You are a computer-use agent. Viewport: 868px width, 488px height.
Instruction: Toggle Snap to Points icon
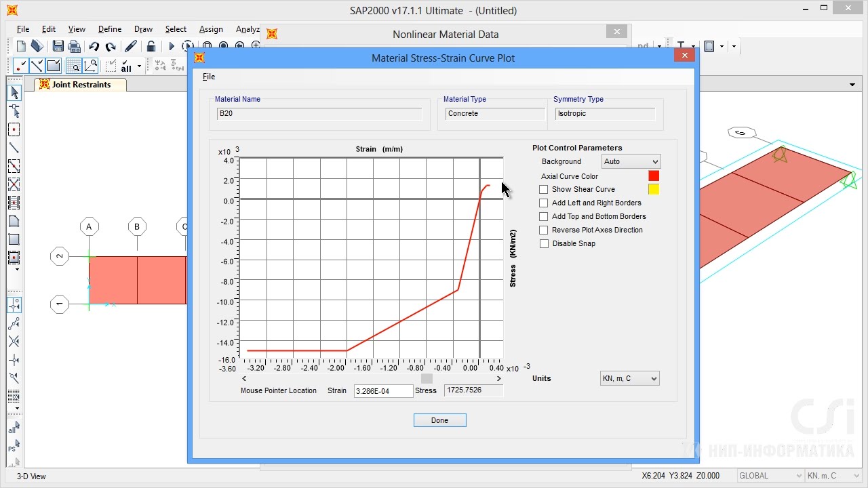pyautogui.click(x=14, y=305)
